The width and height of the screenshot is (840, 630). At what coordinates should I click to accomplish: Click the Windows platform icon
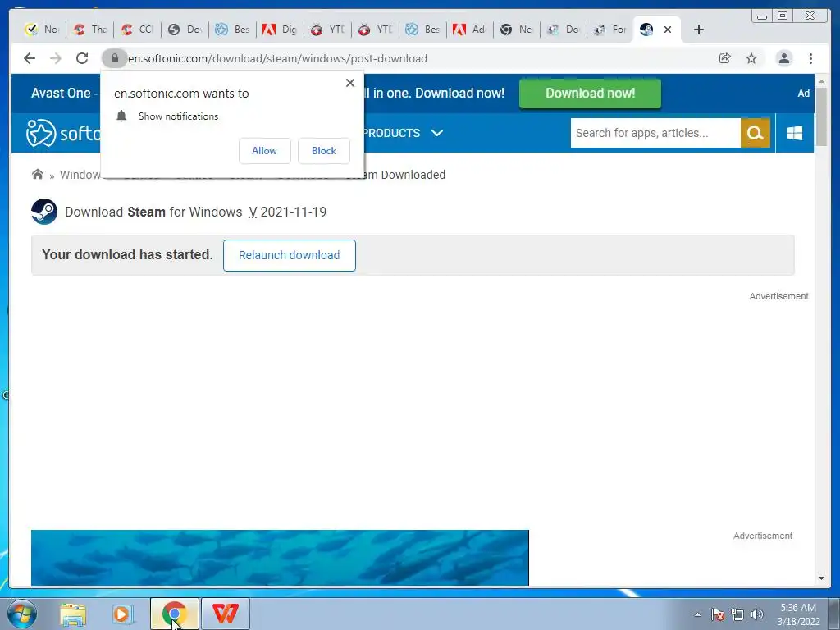[795, 133]
